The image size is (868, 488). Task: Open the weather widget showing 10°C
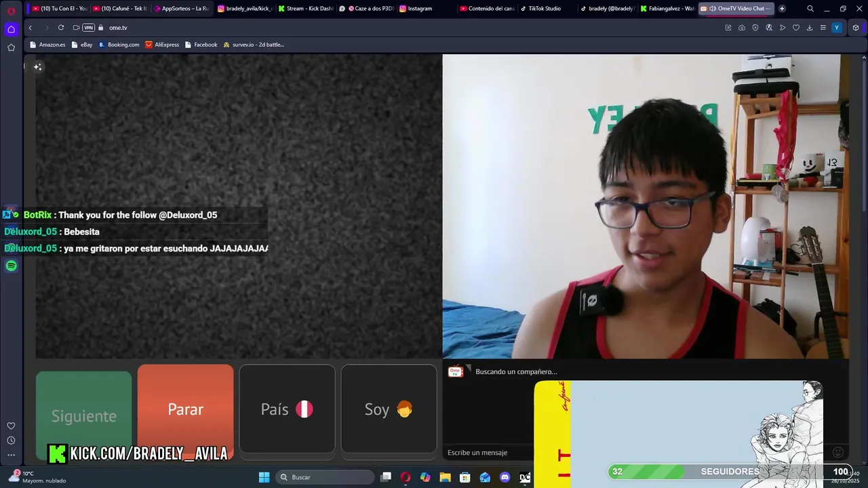click(37, 477)
